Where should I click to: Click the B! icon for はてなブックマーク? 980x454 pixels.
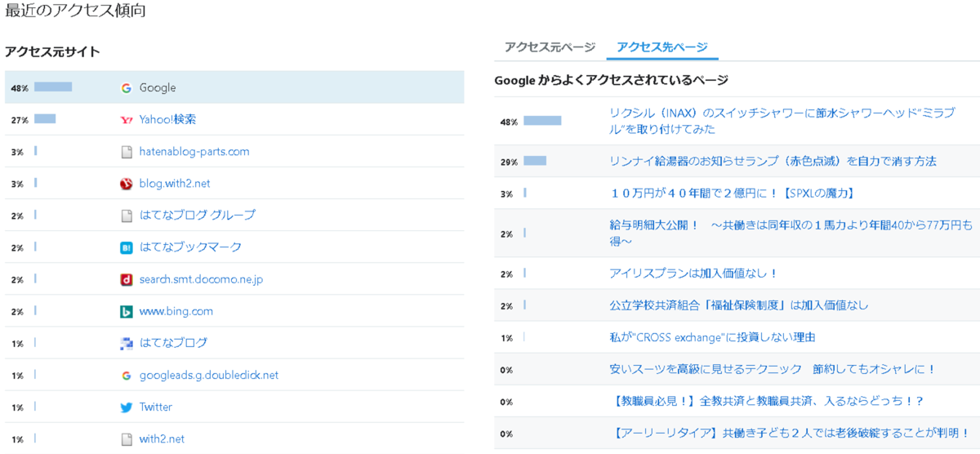point(126,247)
